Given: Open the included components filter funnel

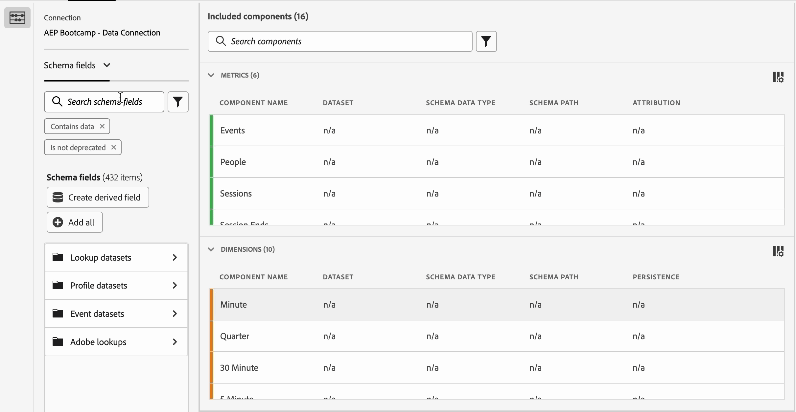Looking at the screenshot, I should (x=486, y=42).
